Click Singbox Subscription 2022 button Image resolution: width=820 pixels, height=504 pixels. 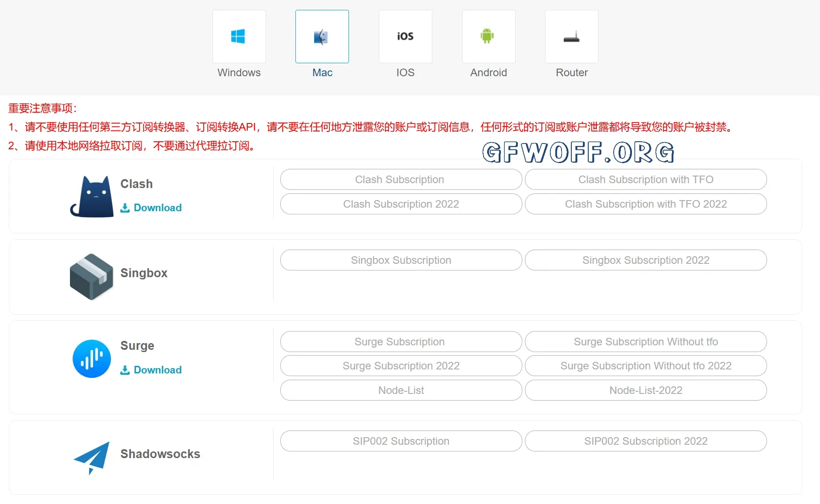pos(646,260)
